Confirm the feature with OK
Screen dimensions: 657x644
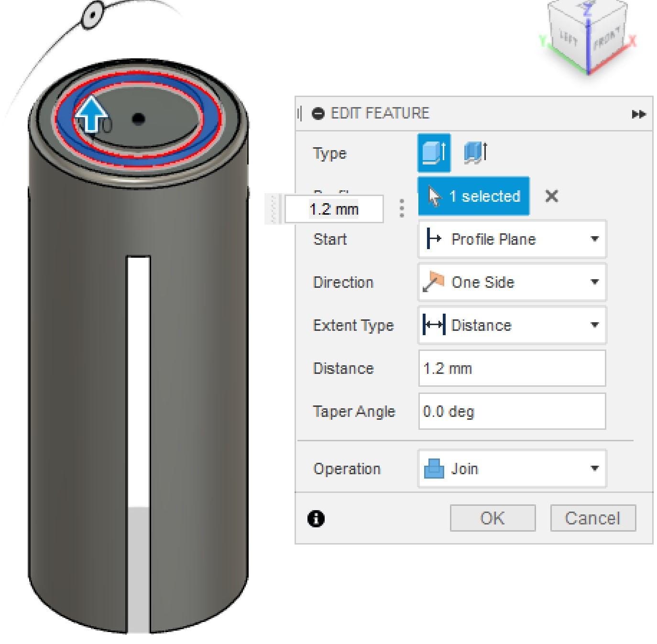[x=493, y=518]
